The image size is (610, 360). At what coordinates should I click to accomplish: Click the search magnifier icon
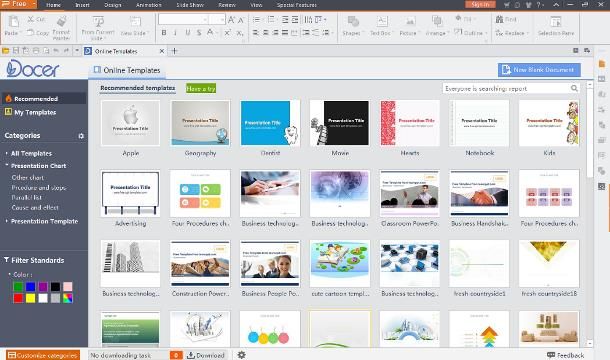(x=574, y=88)
